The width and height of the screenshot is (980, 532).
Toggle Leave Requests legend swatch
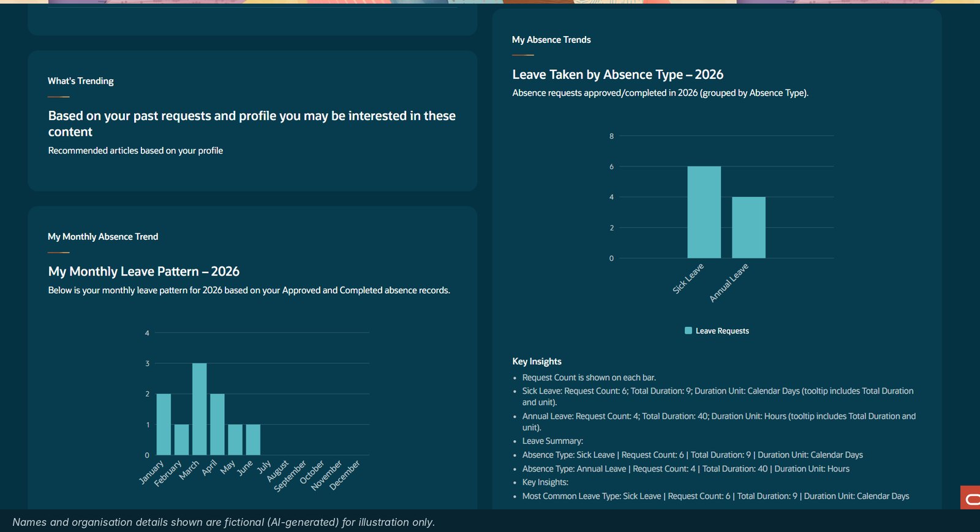tap(688, 331)
